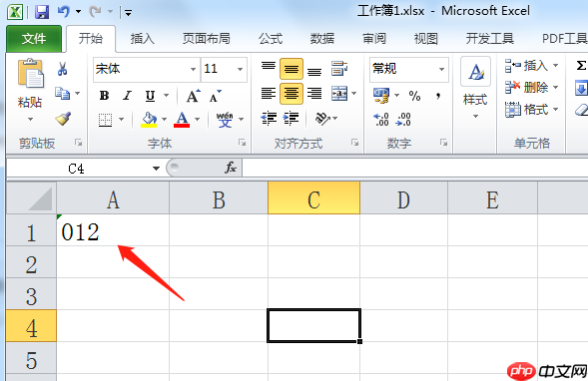The height and width of the screenshot is (381, 588).
Task: Click the Percent Style icon
Action: point(414,96)
